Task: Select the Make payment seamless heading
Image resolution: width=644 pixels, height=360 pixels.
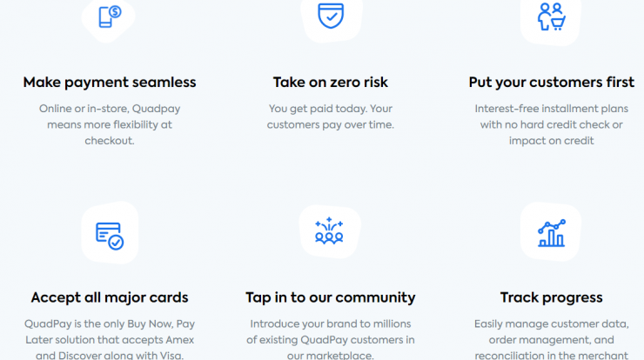Action: coord(110,82)
